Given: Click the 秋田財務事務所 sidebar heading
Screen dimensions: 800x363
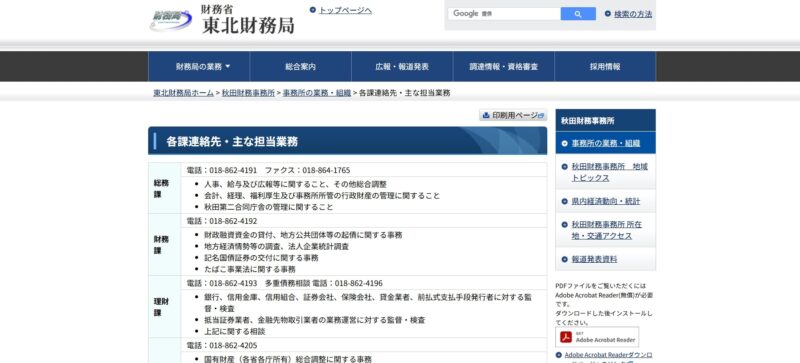Looking at the screenshot, I should tap(606, 120).
